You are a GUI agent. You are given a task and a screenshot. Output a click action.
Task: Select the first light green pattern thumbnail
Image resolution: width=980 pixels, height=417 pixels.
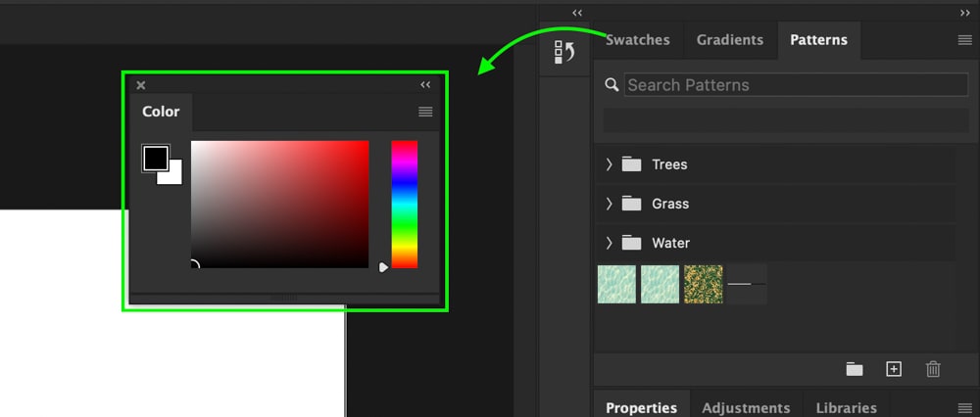click(x=616, y=284)
